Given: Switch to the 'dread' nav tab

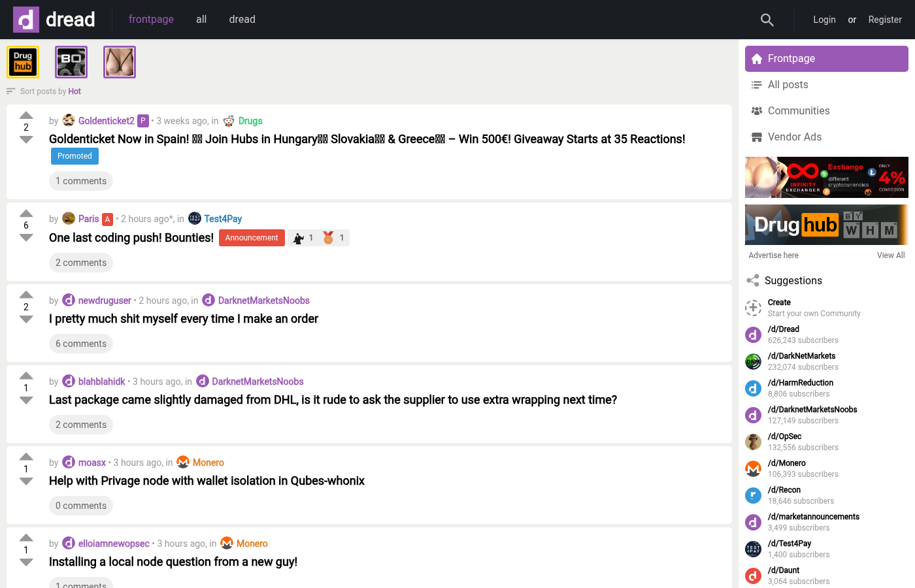Looking at the screenshot, I should 242,20.
